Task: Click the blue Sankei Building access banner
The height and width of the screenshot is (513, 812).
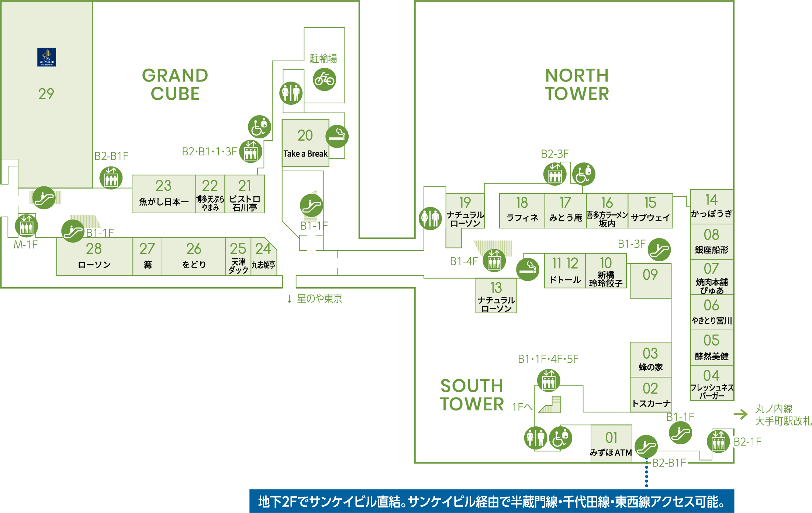Action: [x=492, y=501]
